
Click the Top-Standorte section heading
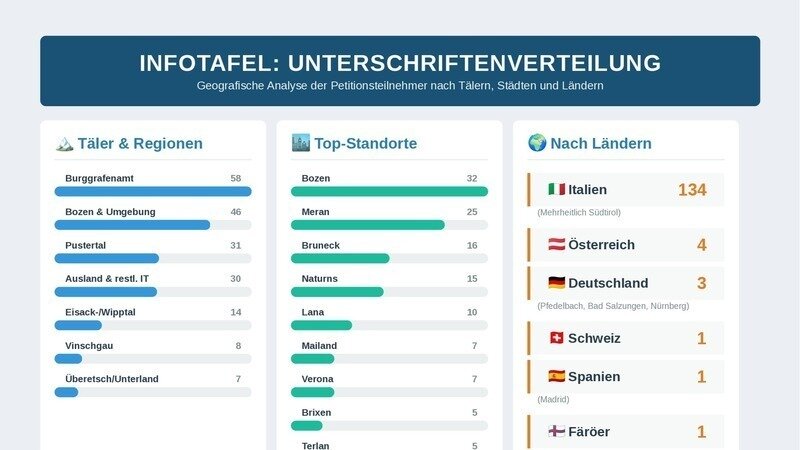click(x=365, y=143)
